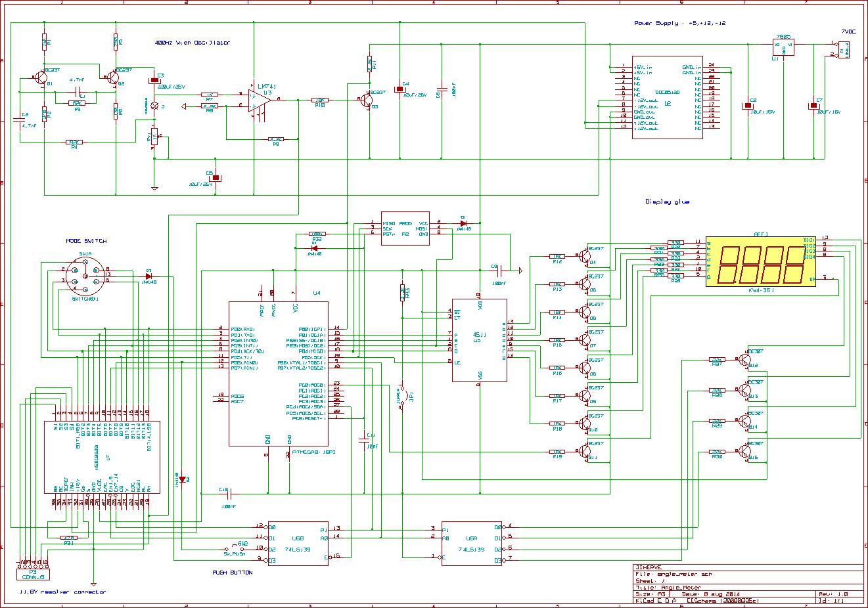Select diode D4 below resistor R32
The height and width of the screenshot is (608, 868).
click(x=314, y=248)
